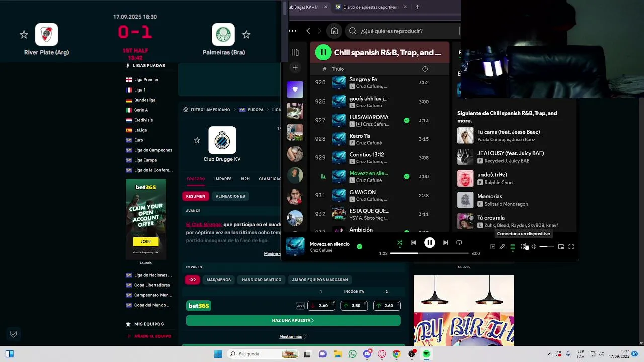Toggle saved checkmark on LUISAVIAROMA row
The image size is (644, 362).
(x=407, y=120)
